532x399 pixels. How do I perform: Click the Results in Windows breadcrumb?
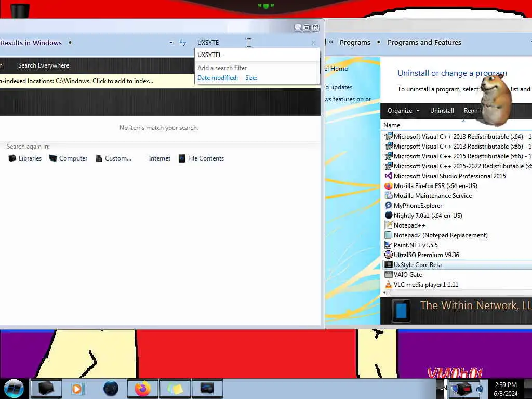point(31,43)
